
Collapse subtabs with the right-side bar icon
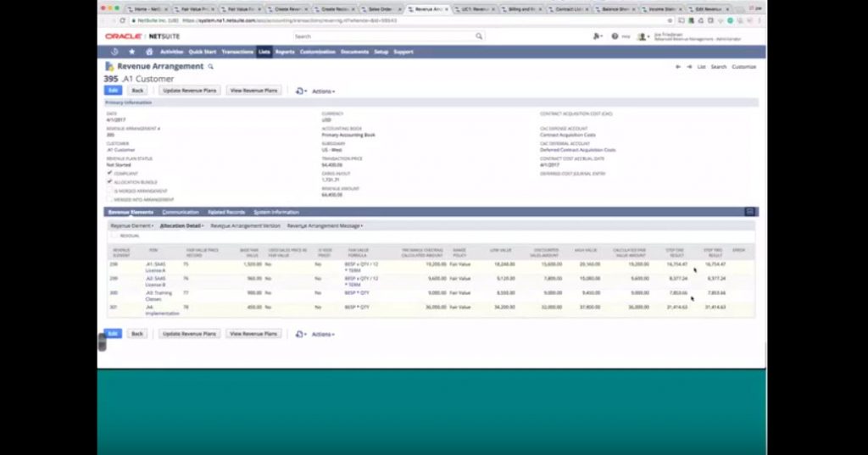click(x=749, y=212)
